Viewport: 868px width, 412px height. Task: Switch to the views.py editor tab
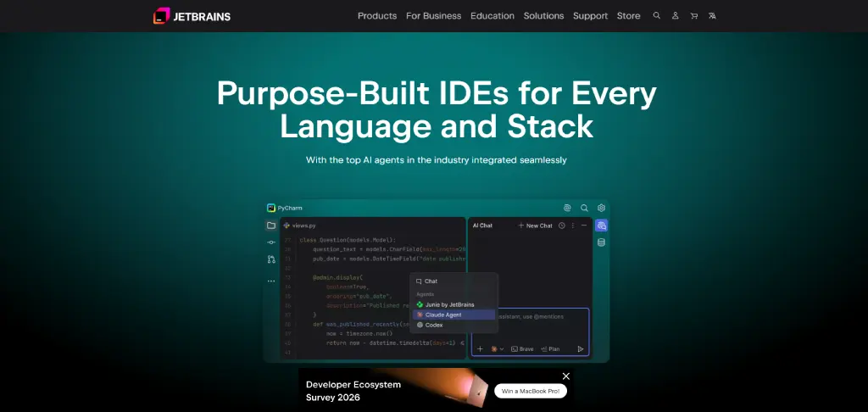click(299, 225)
